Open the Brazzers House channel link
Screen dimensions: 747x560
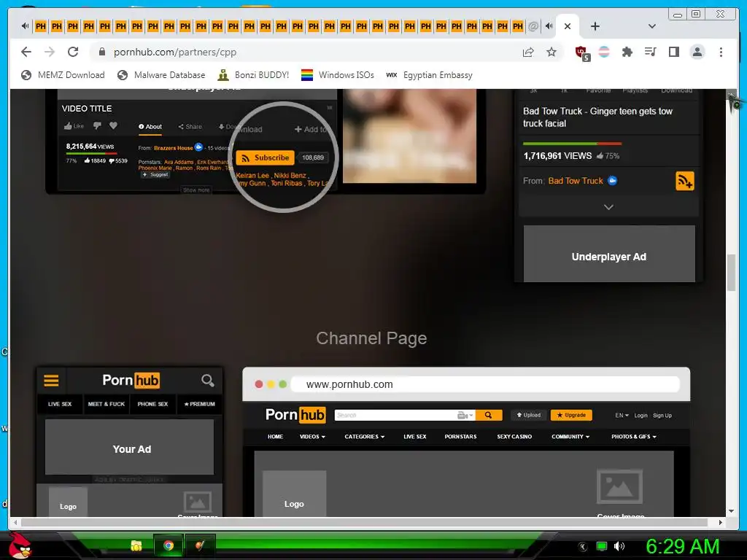pyautogui.click(x=174, y=148)
